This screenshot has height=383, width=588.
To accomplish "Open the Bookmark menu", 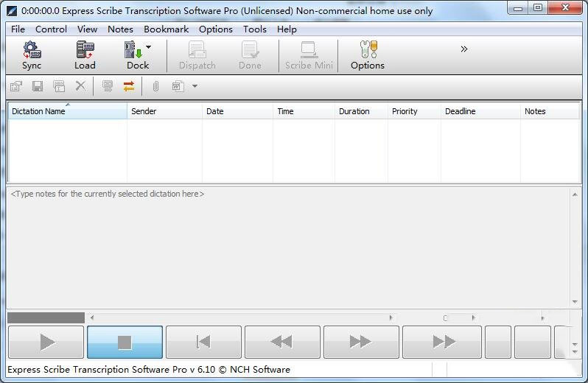I will point(166,29).
